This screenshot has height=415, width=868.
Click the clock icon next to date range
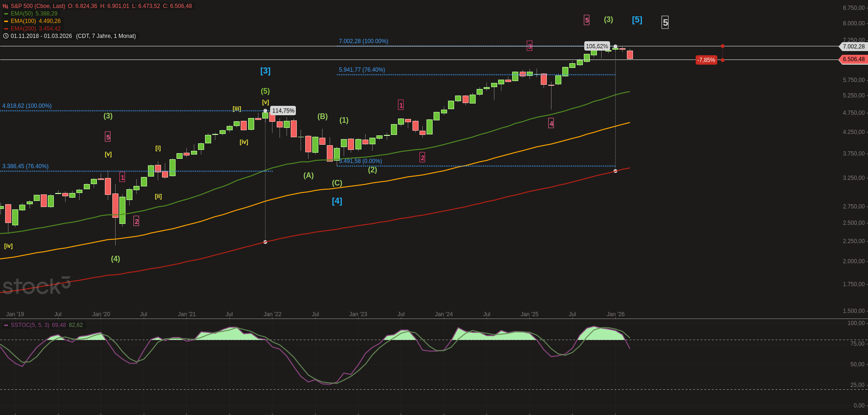(6, 36)
